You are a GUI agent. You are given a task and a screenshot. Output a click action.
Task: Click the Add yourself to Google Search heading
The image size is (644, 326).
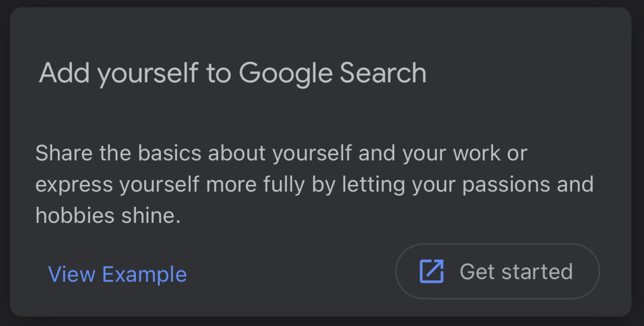(233, 73)
